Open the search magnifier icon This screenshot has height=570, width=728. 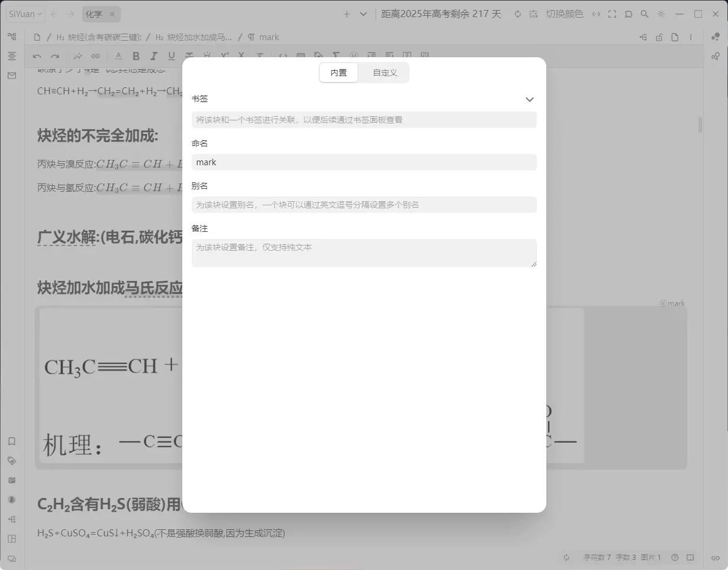[644, 14]
